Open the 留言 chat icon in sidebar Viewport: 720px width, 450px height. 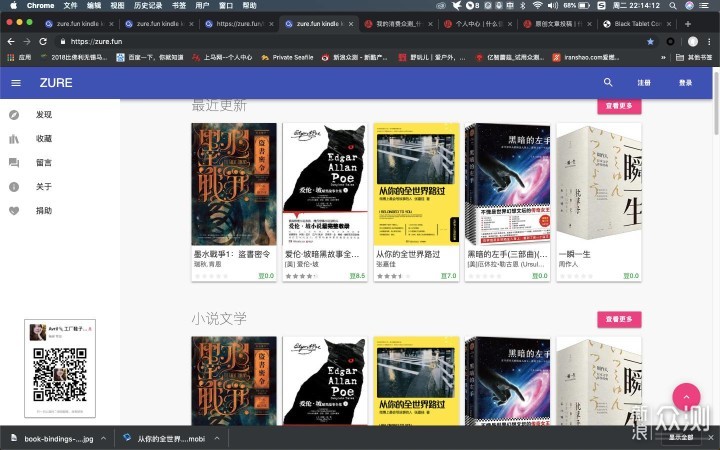pyautogui.click(x=14, y=163)
